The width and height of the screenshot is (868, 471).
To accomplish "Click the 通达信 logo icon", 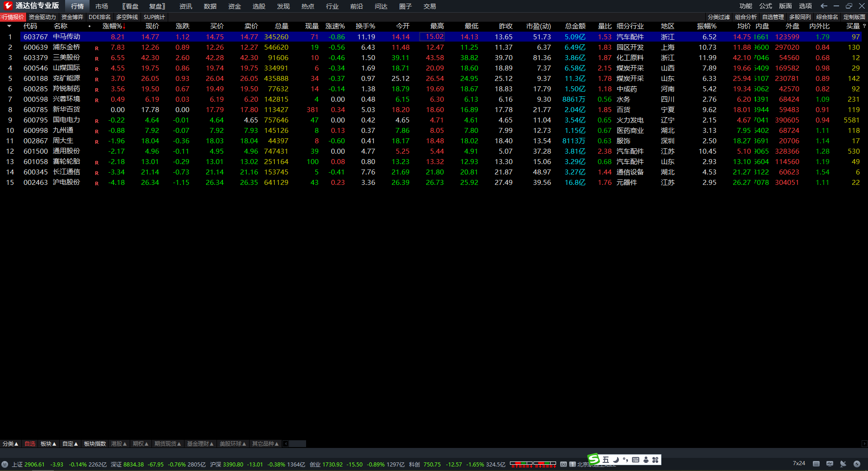I will click(8, 6).
